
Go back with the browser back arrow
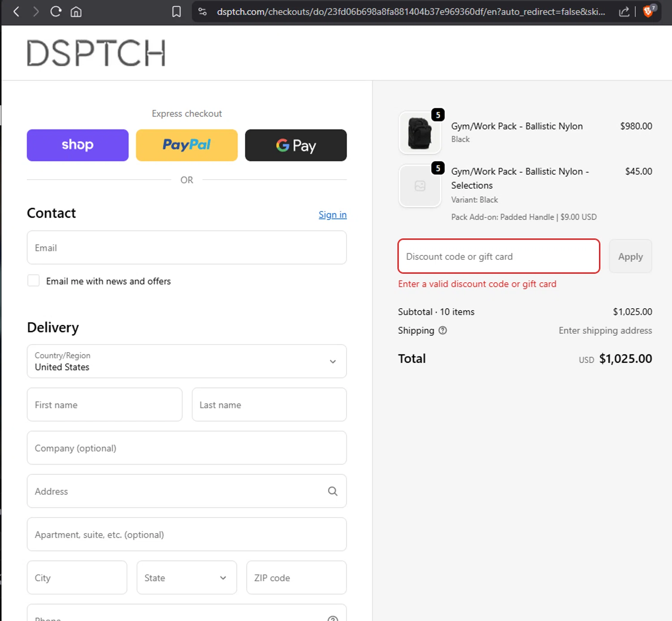click(x=16, y=12)
